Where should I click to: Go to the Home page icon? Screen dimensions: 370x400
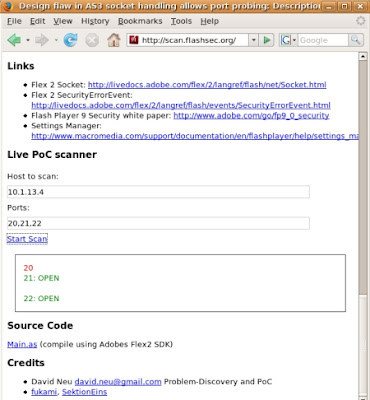(114, 40)
